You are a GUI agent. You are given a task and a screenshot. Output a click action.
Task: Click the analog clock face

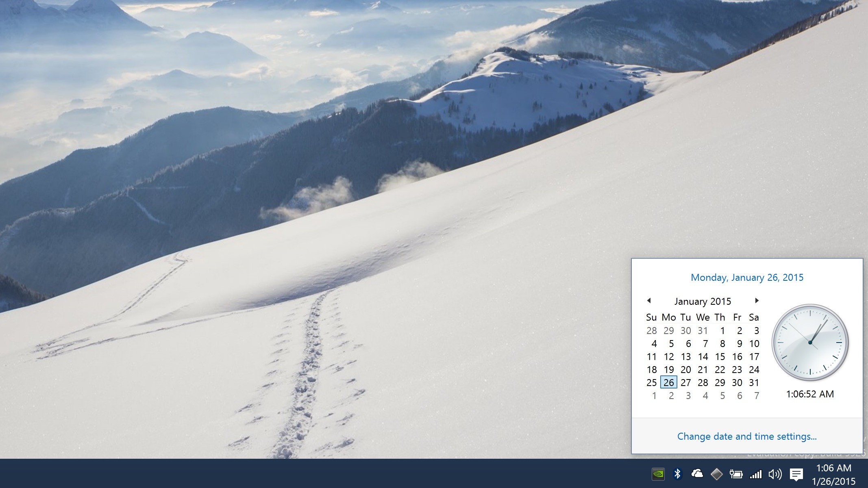pos(810,343)
